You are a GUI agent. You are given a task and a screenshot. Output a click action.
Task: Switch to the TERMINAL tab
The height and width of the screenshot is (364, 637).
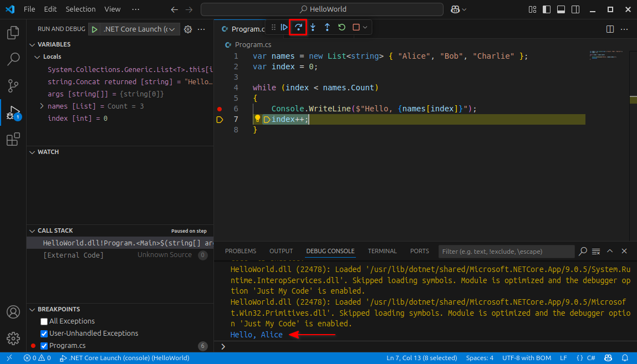(x=382, y=251)
